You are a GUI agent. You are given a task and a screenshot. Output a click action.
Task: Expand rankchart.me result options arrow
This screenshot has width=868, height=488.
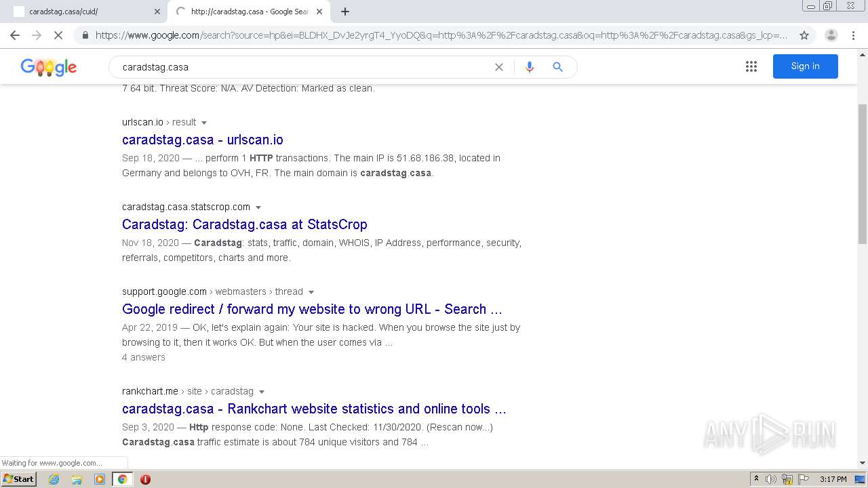point(262,392)
